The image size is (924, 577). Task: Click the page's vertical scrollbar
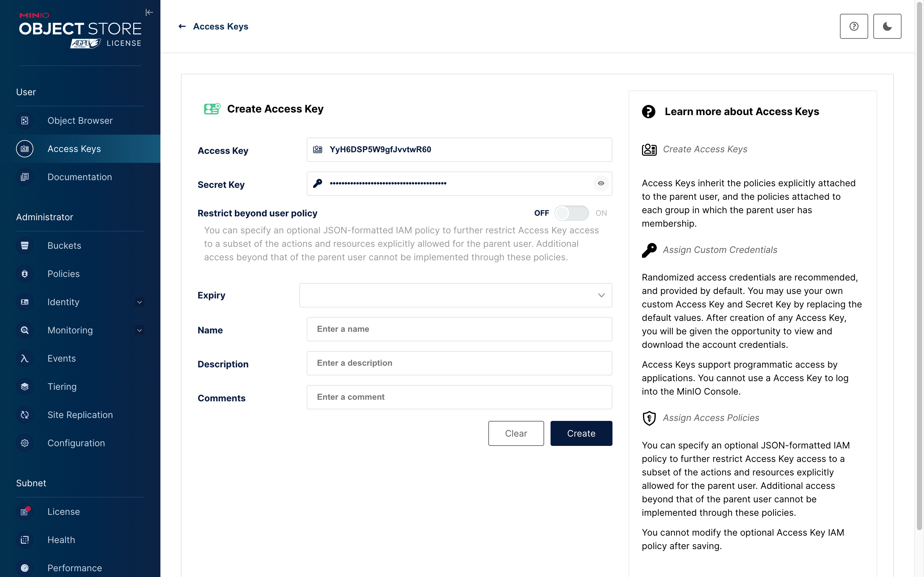coord(920,267)
